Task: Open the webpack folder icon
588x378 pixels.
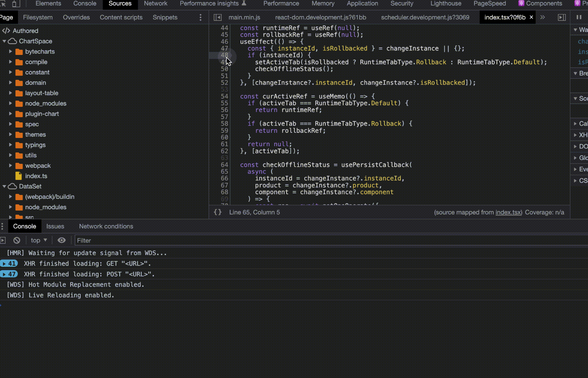Action: coord(19,166)
